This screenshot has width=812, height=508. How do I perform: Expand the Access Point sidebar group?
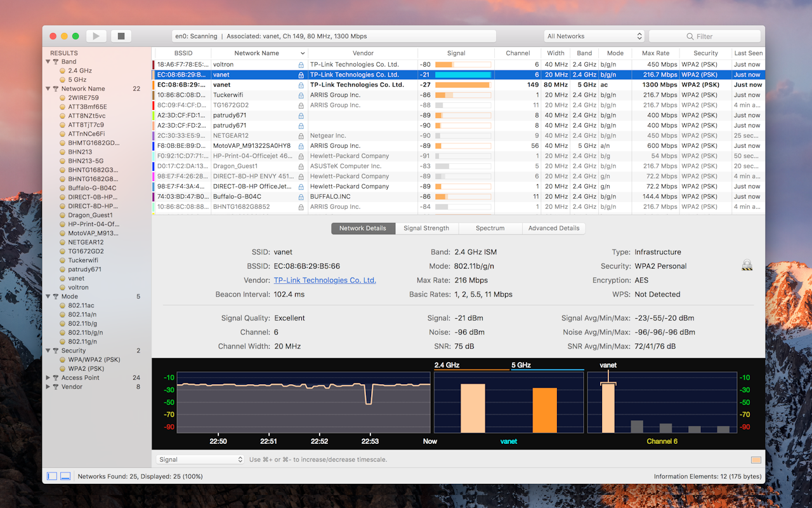pos(48,377)
